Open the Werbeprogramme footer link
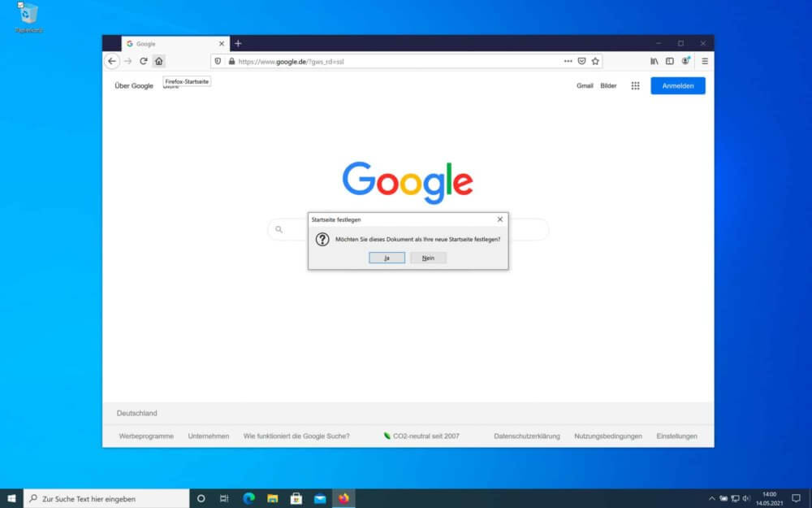Image resolution: width=812 pixels, height=508 pixels. (x=146, y=436)
